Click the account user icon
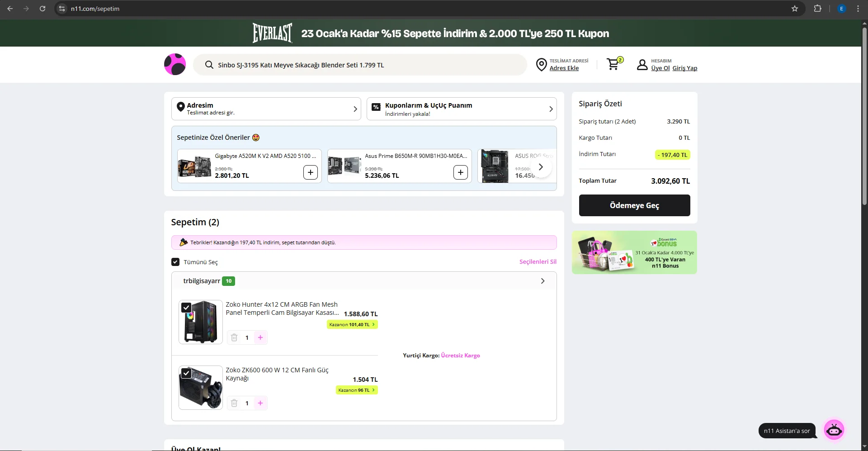The image size is (868, 451). pyautogui.click(x=642, y=65)
